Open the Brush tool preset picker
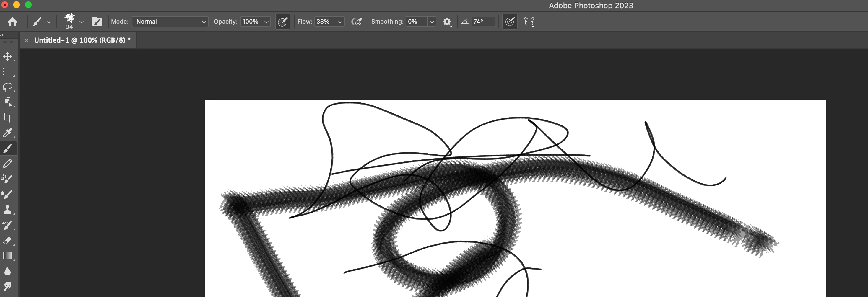 [x=42, y=22]
